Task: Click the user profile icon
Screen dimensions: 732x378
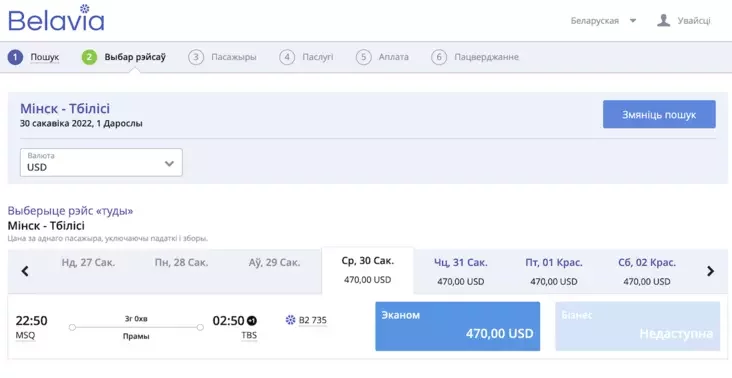Action: click(663, 21)
